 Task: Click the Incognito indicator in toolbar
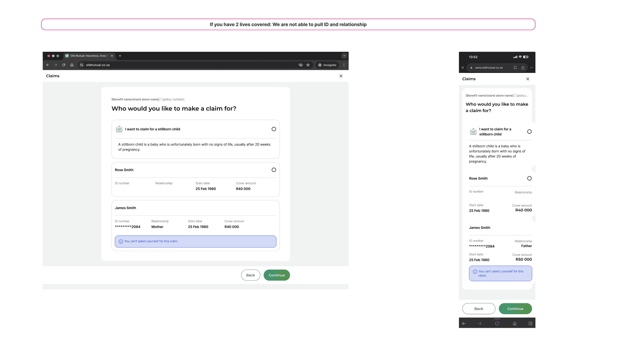327,65
